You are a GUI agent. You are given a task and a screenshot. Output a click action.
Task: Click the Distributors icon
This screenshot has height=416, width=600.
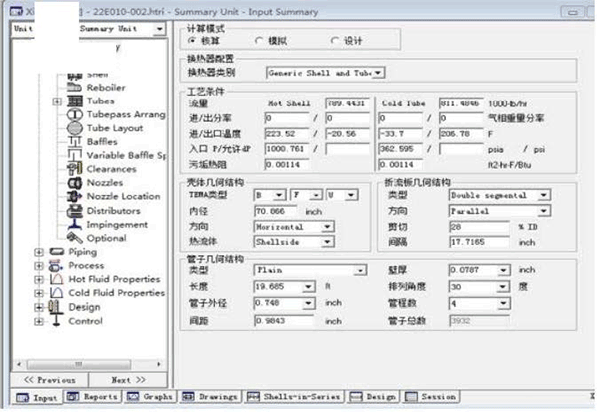pos(74,211)
